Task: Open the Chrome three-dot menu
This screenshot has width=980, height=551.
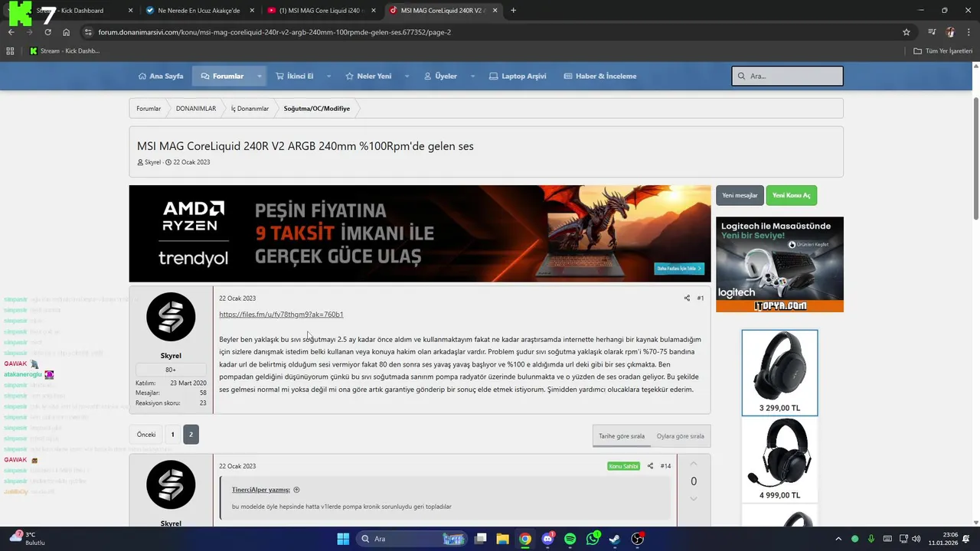Action: click(969, 32)
